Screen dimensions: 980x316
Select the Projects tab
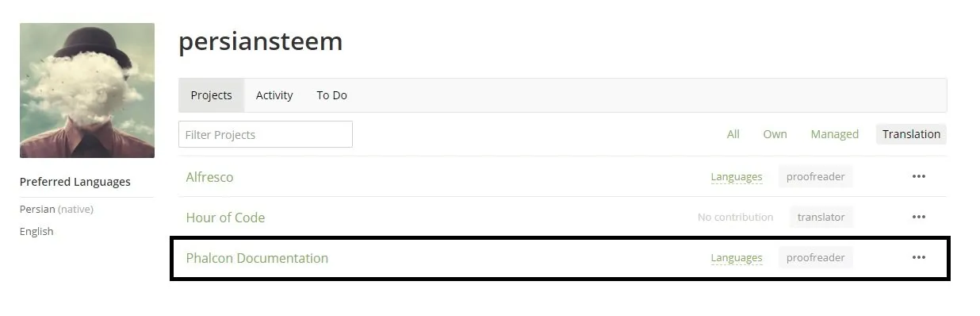coord(212,95)
